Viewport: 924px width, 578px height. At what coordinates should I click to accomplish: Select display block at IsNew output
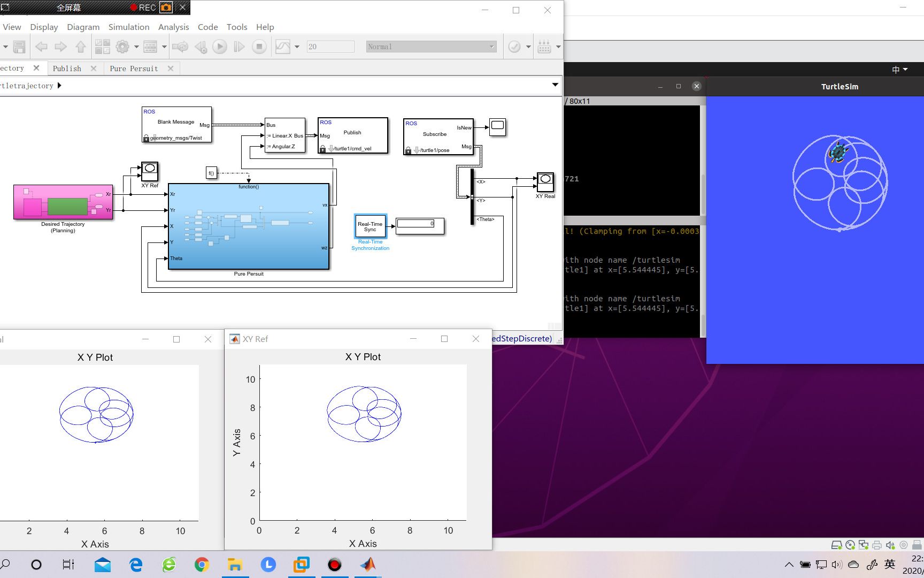(497, 127)
